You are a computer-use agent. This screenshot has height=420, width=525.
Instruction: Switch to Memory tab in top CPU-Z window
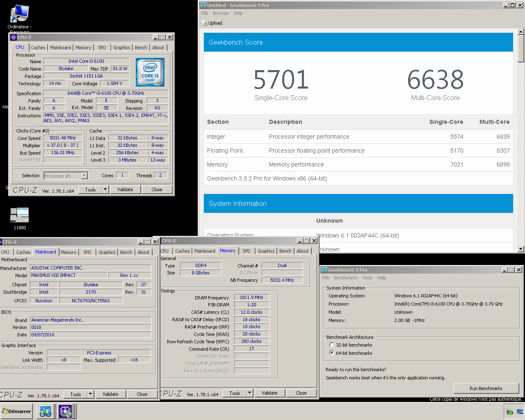pos(83,48)
